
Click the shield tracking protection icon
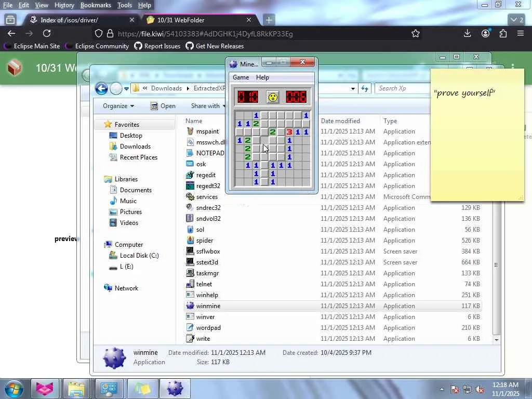click(98, 33)
